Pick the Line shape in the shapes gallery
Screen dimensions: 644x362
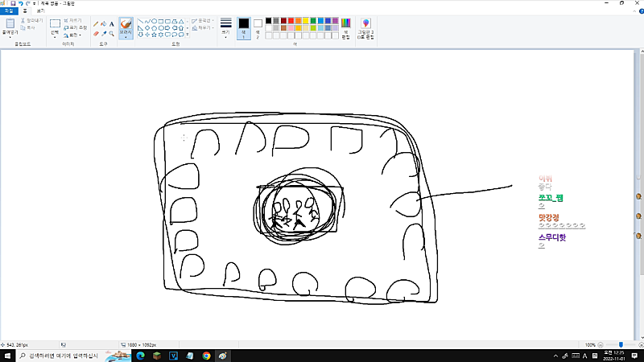tap(140, 22)
